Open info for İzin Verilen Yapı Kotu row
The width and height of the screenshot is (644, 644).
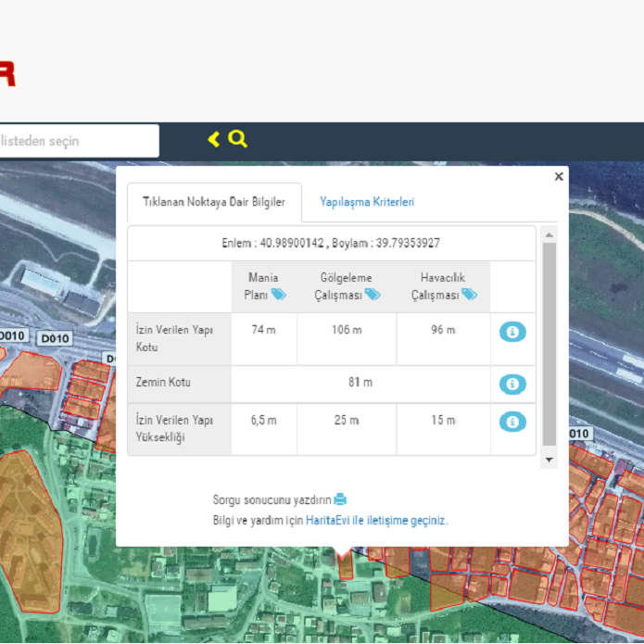tap(512, 332)
